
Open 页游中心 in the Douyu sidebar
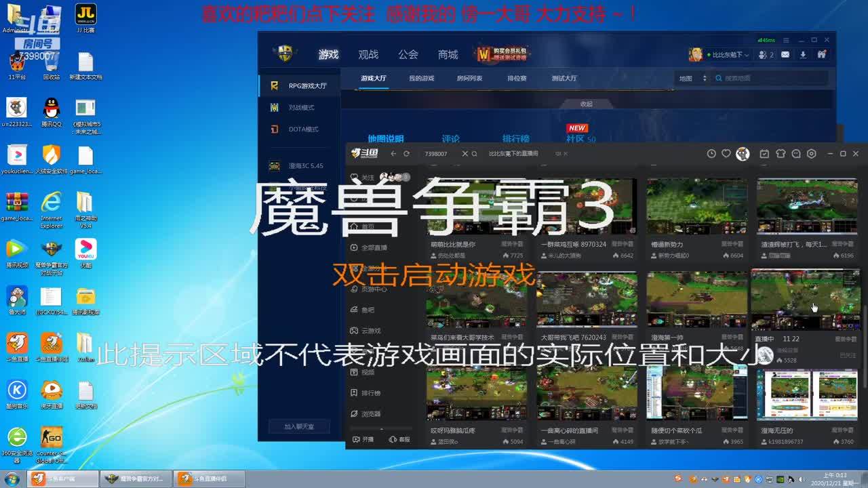pyautogui.click(x=368, y=289)
